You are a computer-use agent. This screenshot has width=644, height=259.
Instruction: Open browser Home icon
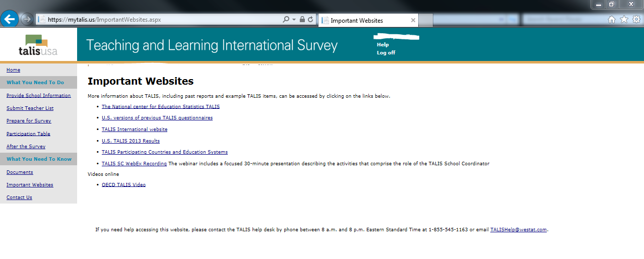[x=612, y=19]
